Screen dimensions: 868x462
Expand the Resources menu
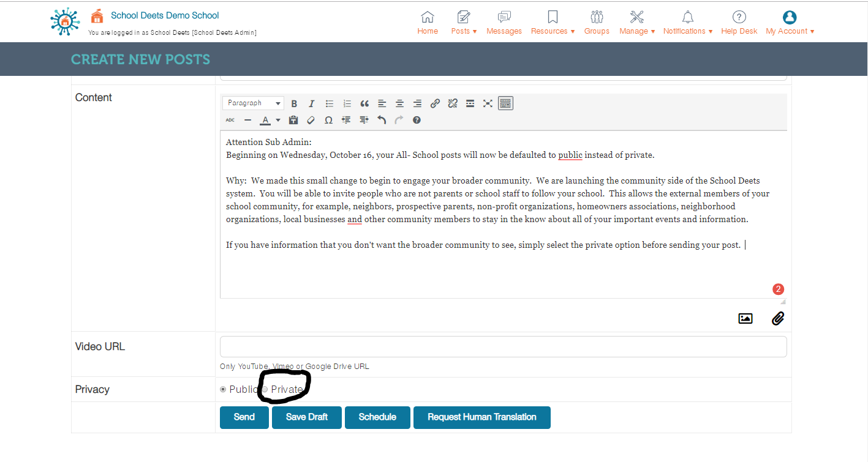pos(553,23)
